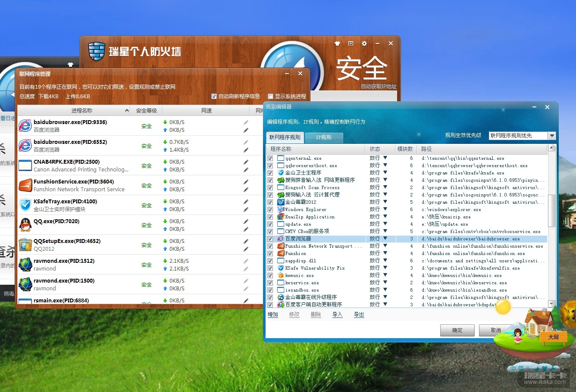This screenshot has height=392, width=576.
Task: Open status dropdown for KuaiZip Application rule
Action: 385,217
